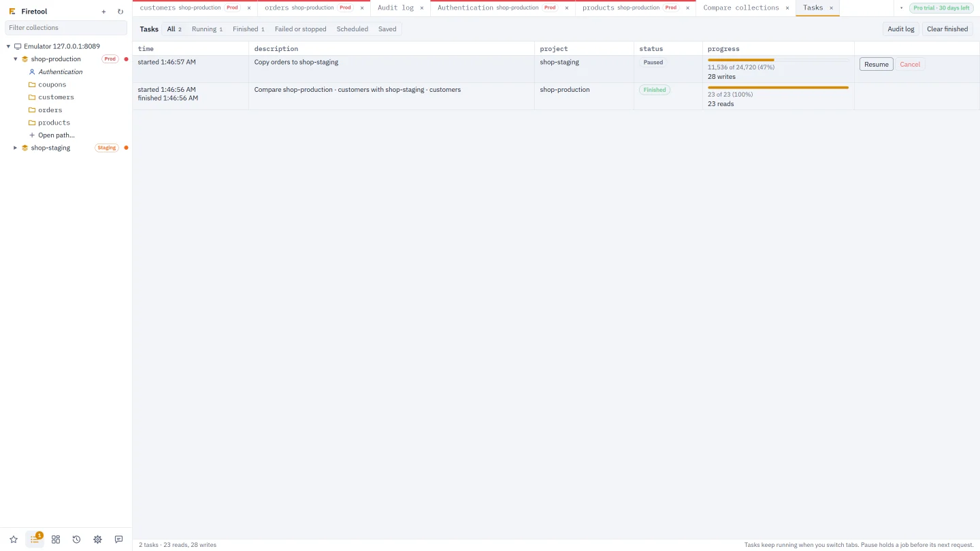Viewport: 980px width, 551px height.
Task: Click Clear finished button
Action: pyautogui.click(x=947, y=29)
